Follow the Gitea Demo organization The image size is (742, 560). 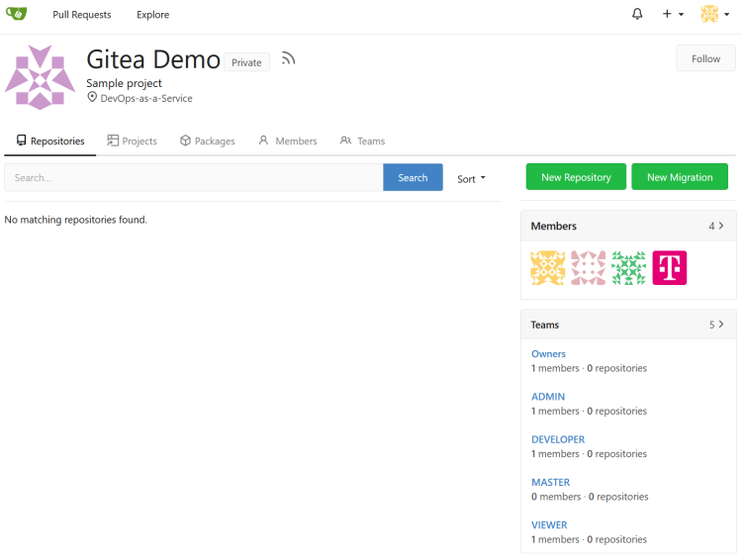point(705,58)
